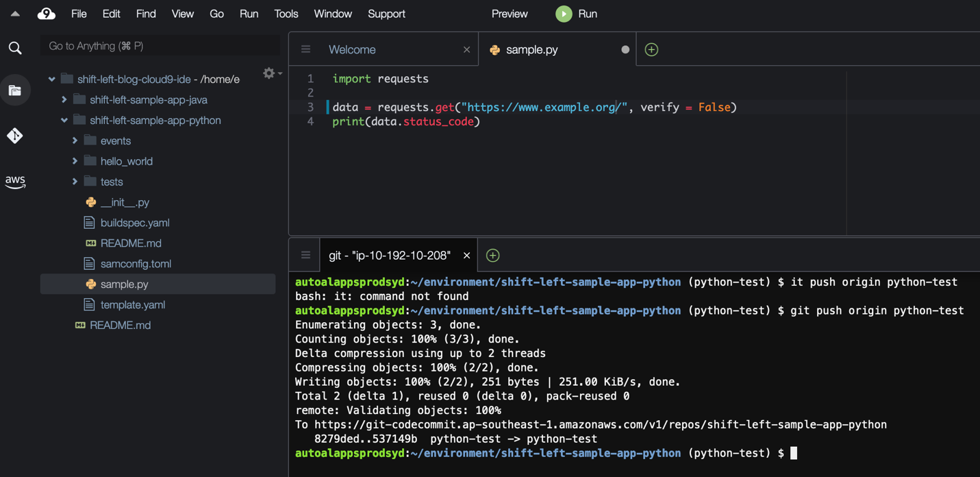Collapse the menu bar with up arrow
Image resolution: width=980 pixels, height=477 pixels.
[15, 14]
